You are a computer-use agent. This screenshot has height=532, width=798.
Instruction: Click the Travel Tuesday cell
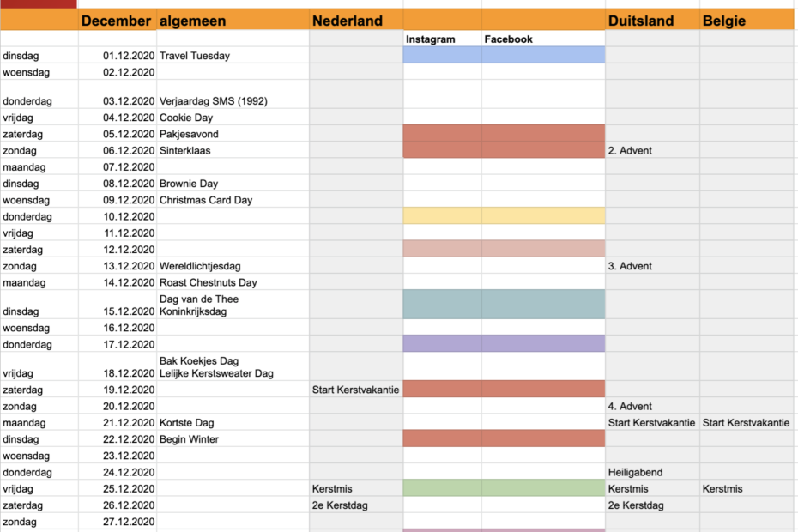233,56
